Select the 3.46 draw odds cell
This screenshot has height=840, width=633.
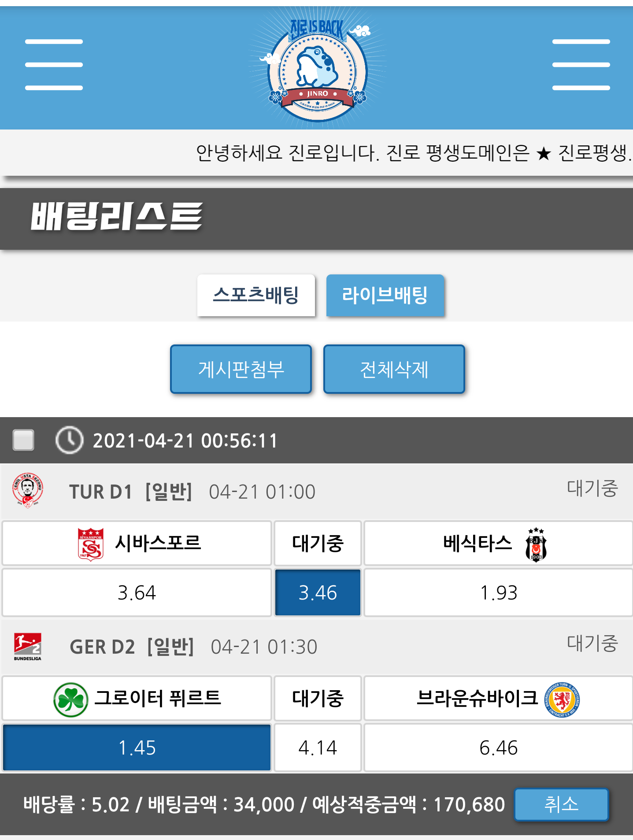tap(318, 592)
